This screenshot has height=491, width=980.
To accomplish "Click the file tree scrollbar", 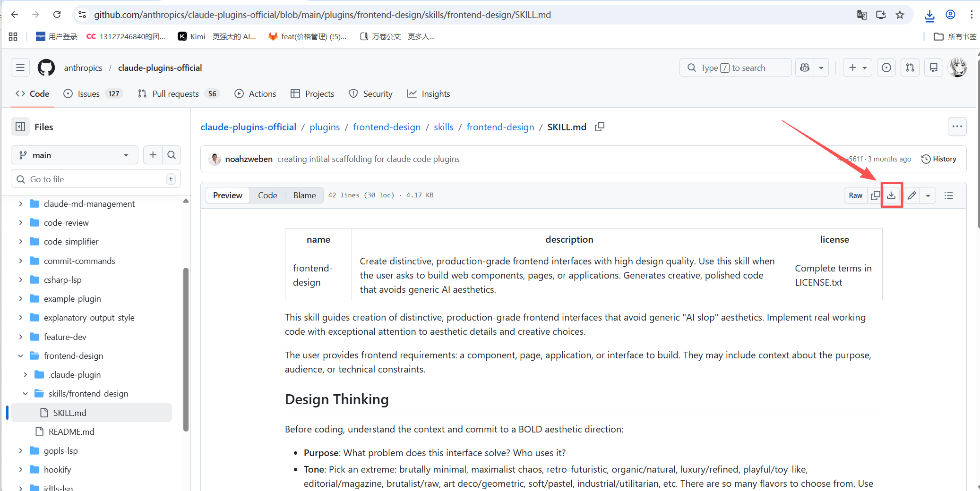I will coord(186,349).
